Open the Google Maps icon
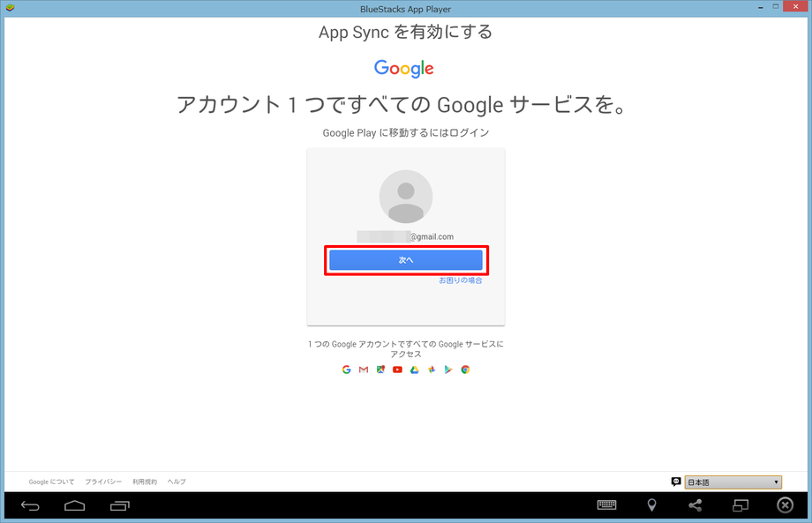Screen dimensions: 812x523 coord(380,369)
